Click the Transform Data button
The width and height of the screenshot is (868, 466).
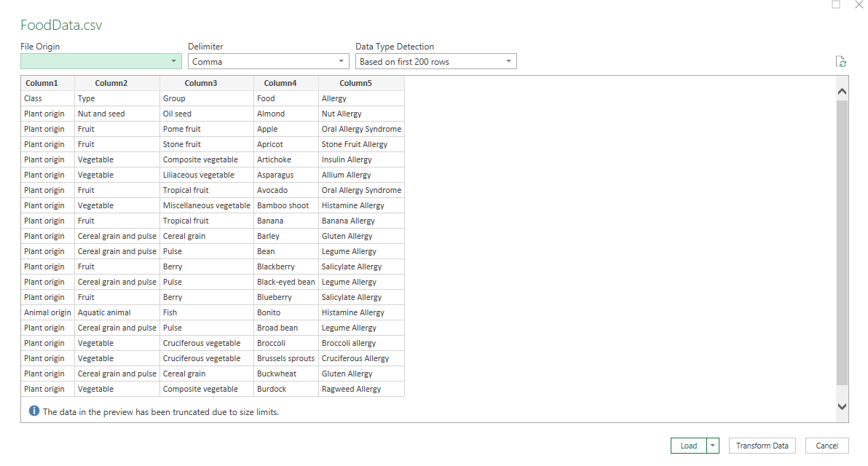click(762, 446)
